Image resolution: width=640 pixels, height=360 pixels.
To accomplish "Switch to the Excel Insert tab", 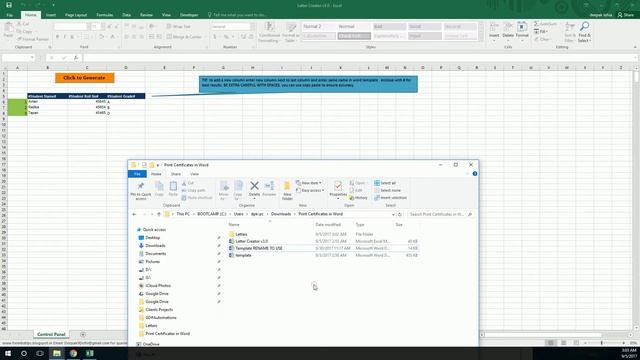I will pyautogui.click(x=51, y=15).
